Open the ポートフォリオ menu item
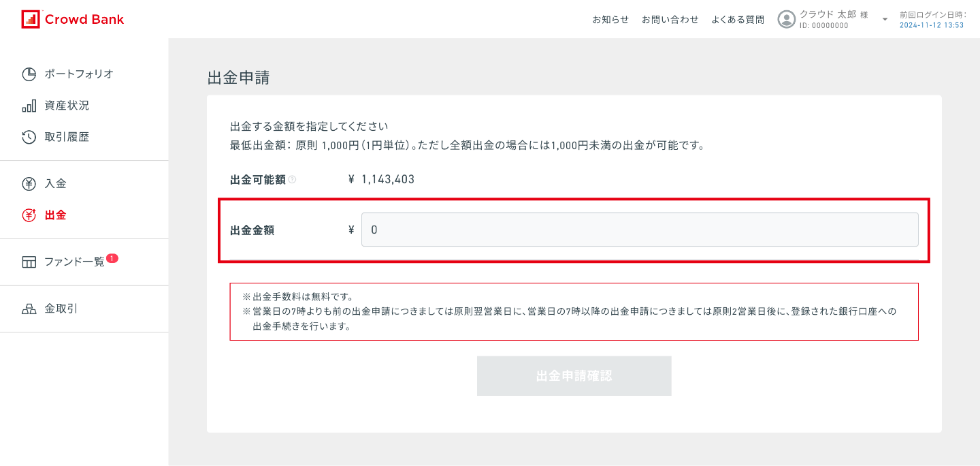 pos(79,74)
